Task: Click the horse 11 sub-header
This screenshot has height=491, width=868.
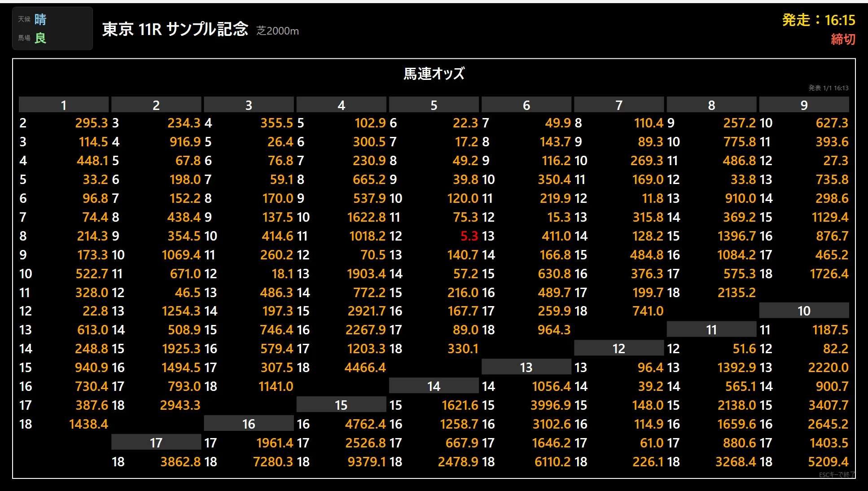Action: click(711, 329)
